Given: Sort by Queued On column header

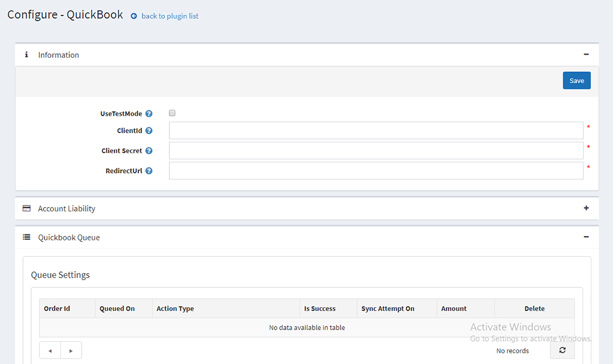Looking at the screenshot, I should pyautogui.click(x=124, y=309).
